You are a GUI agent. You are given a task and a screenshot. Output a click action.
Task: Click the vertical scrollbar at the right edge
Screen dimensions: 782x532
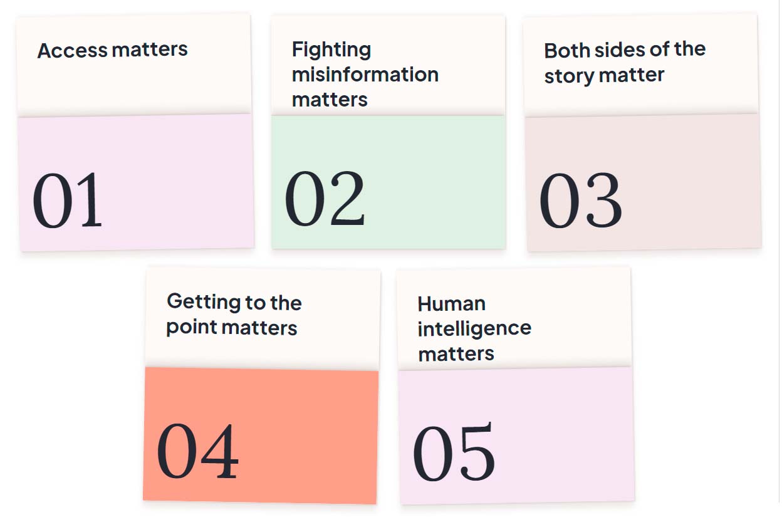779,251
